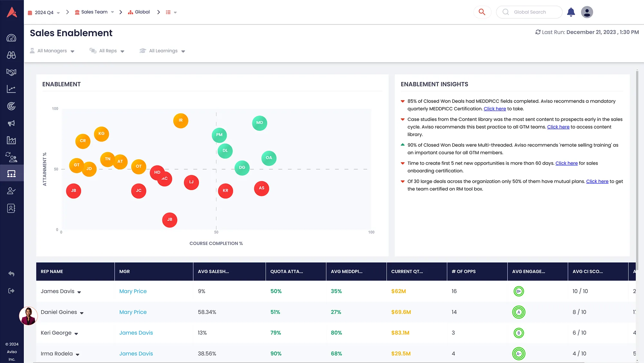Open the 2024 Q4 period dropdown
Viewport: 644px width, 363px height.
click(x=44, y=13)
